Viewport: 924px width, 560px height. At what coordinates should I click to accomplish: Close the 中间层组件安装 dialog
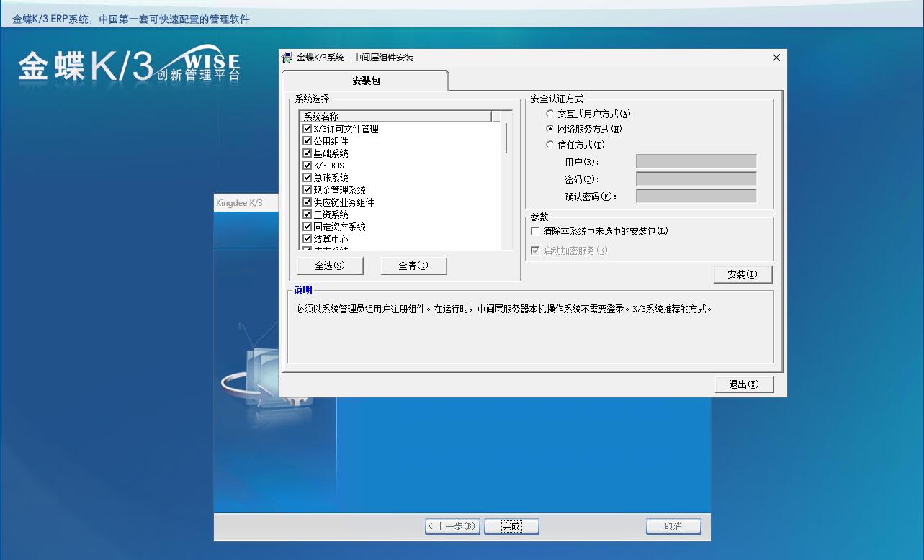coord(776,58)
